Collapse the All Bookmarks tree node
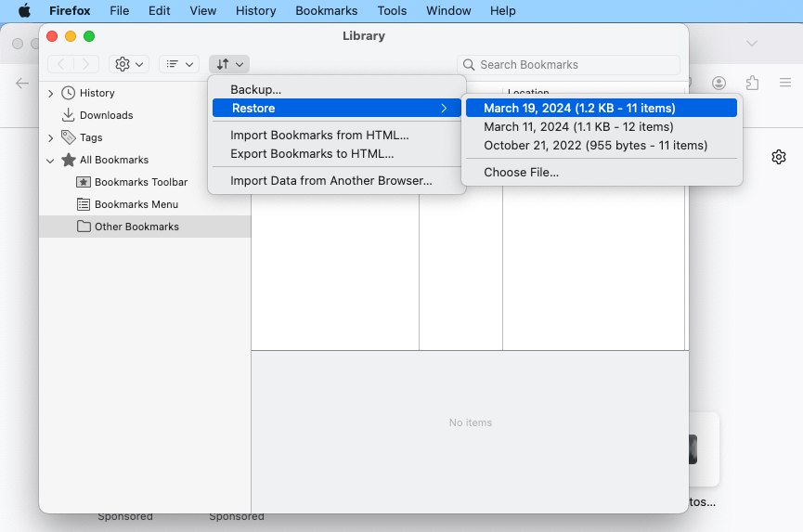This screenshot has width=803, height=532. (x=50, y=161)
